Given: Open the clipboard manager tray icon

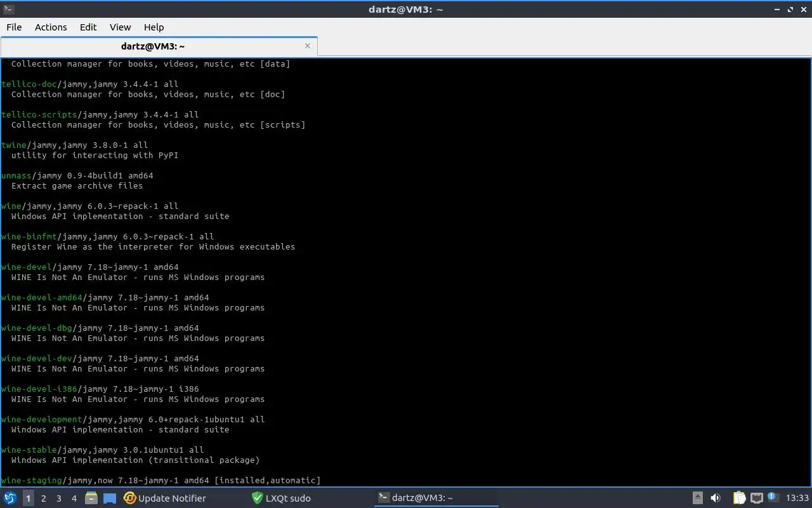Looking at the screenshot, I should [x=740, y=498].
